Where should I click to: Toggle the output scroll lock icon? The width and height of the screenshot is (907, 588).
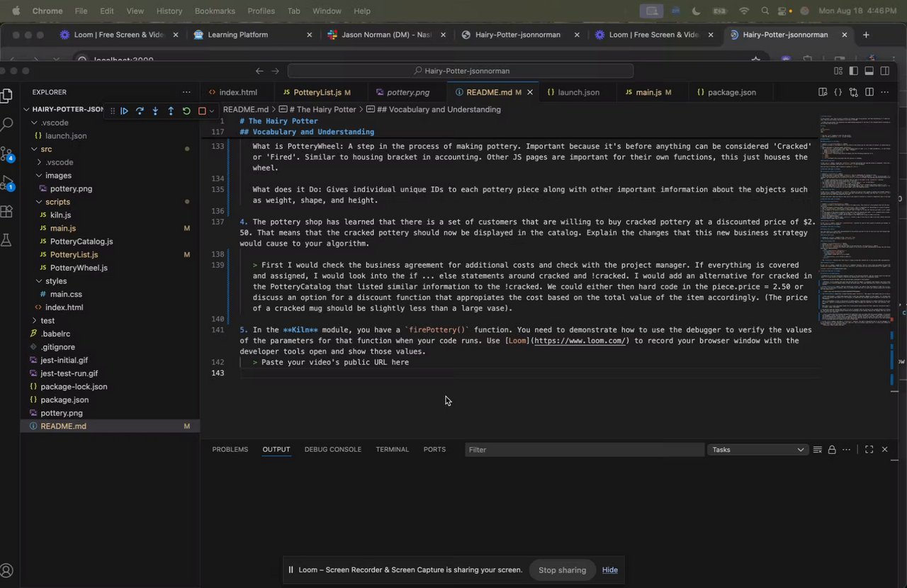click(x=832, y=450)
